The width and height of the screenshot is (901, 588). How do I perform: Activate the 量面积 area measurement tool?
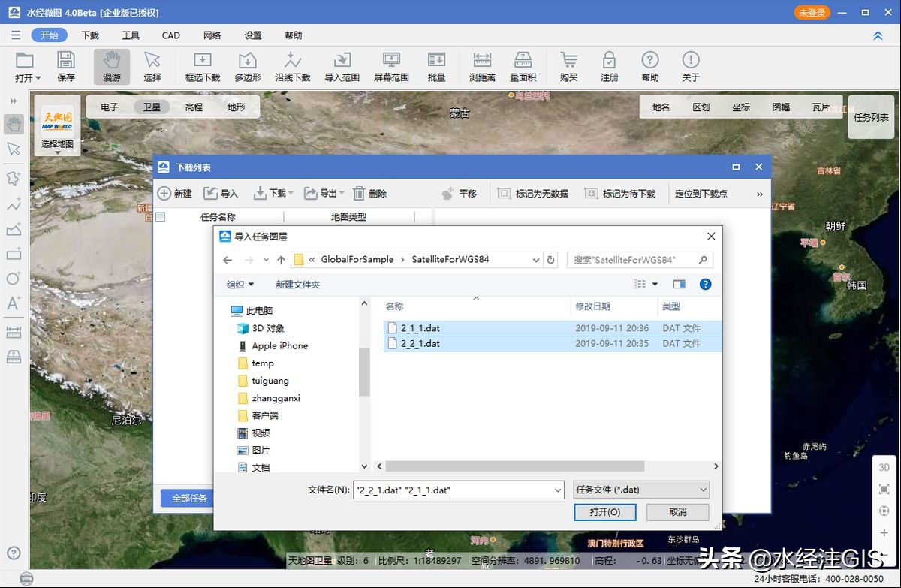point(523,67)
